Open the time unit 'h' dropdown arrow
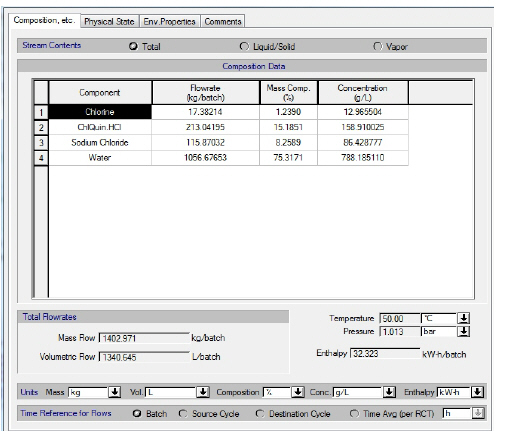 click(478, 413)
